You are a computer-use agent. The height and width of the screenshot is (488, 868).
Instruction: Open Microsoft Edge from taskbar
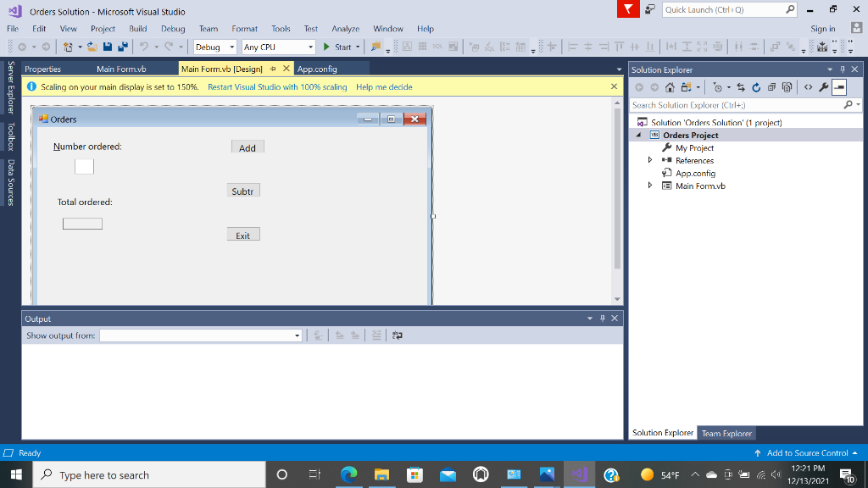tap(348, 474)
